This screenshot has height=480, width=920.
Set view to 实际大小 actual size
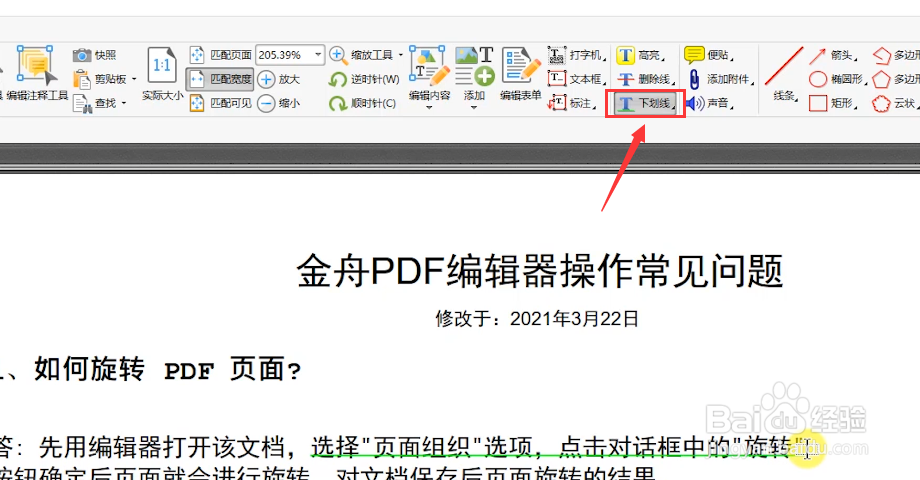coord(163,74)
